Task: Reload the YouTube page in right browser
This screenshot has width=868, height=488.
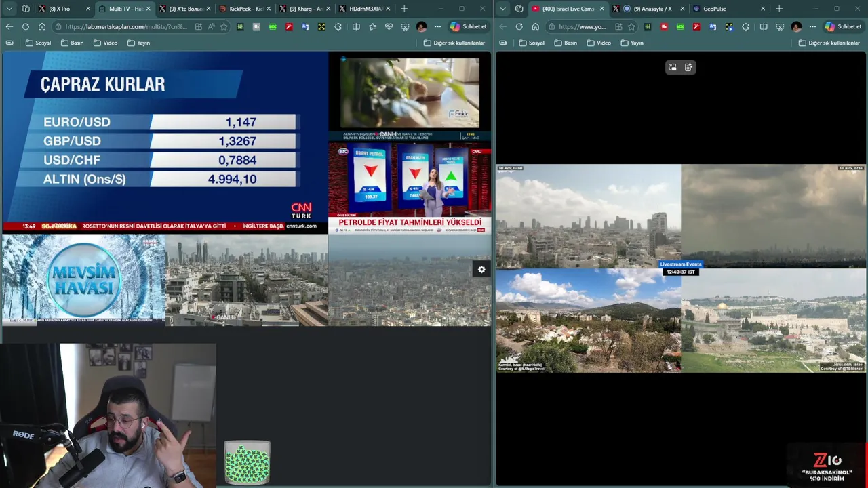Action: [519, 26]
